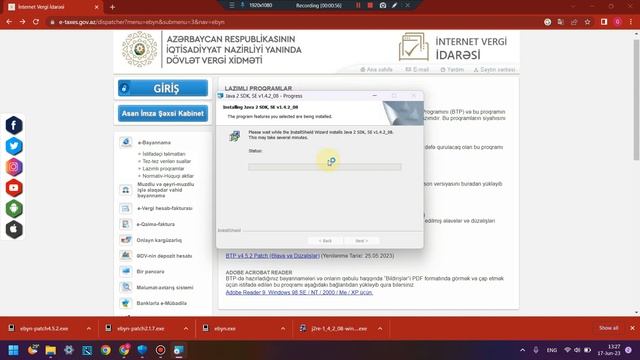Open Tez-tez verilən suallar submenu item
Viewport: 640px width, 360px height.
pyautogui.click(x=167, y=161)
